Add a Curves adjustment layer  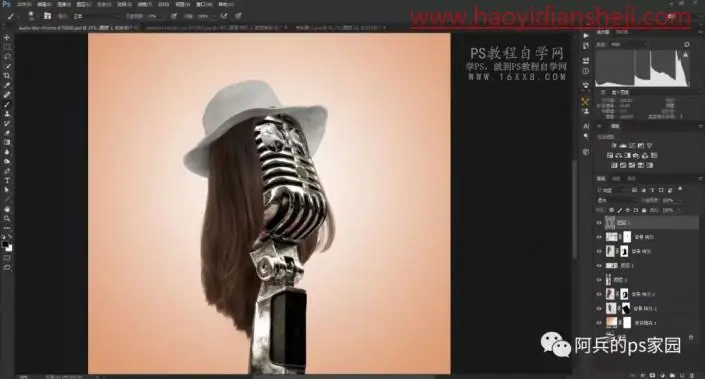click(632, 145)
